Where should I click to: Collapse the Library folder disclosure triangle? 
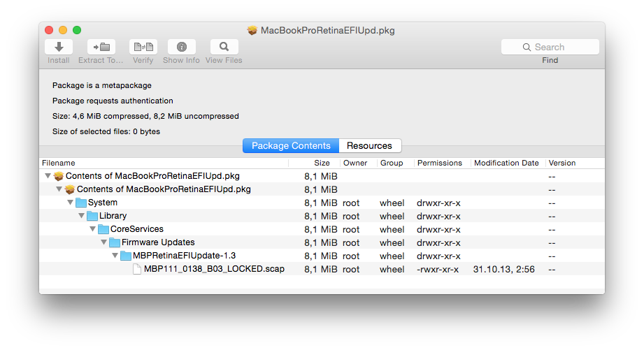coord(81,216)
